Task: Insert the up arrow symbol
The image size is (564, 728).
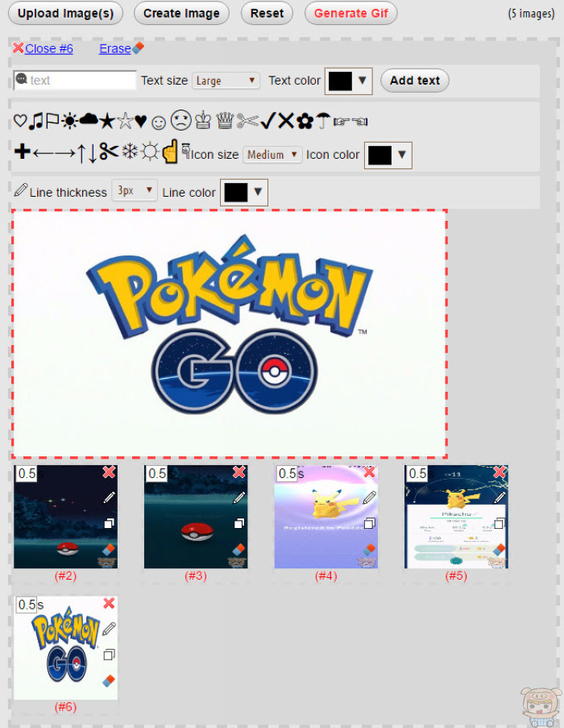Action: pos(81,152)
